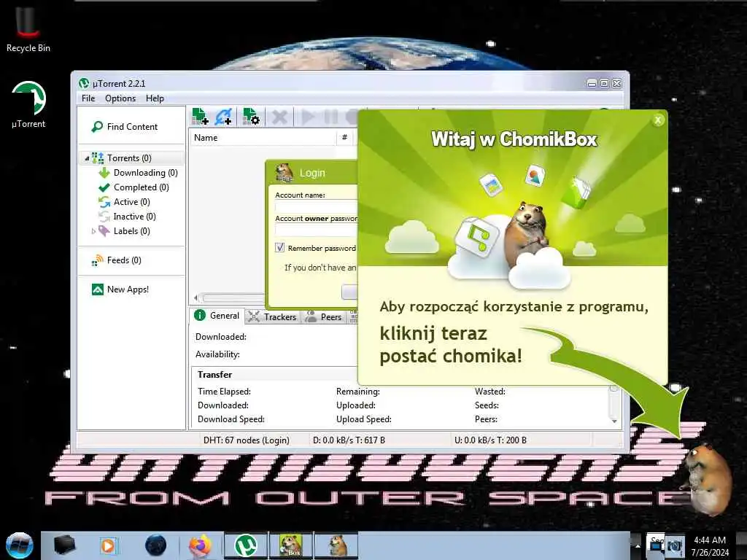
Task: Open the black box taskbar icon
Action: pyautogui.click(x=65, y=545)
